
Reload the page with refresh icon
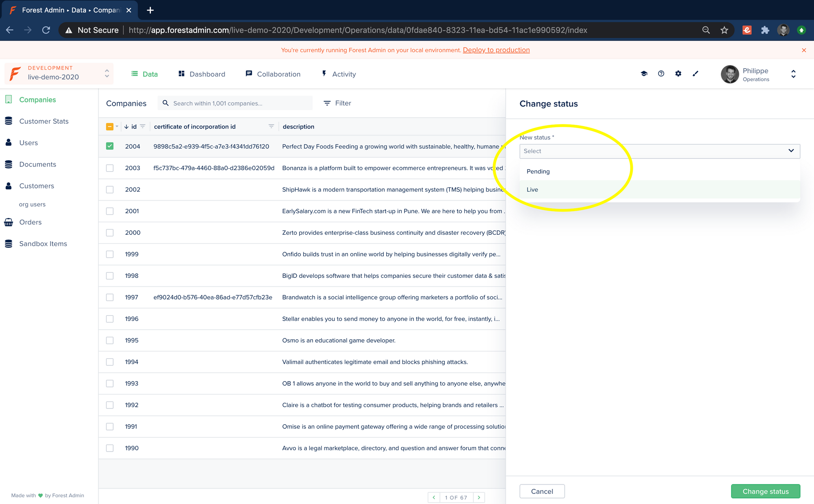click(46, 30)
